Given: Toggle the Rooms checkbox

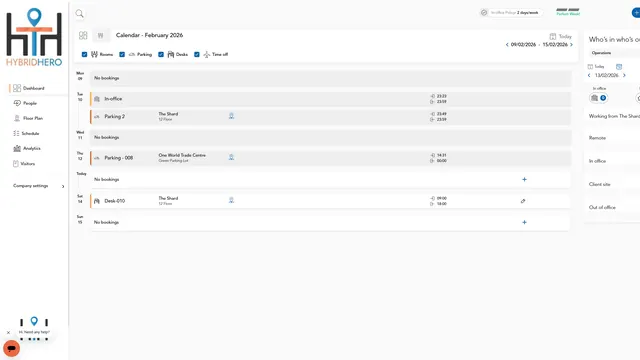Looking at the screenshot, I should [x=84, y=54].
